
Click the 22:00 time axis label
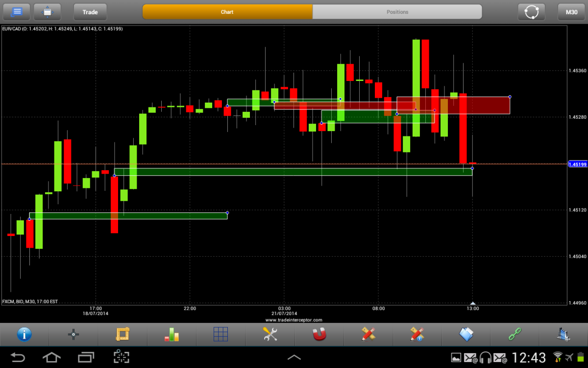pyautogui.click(x=190, y=309)
